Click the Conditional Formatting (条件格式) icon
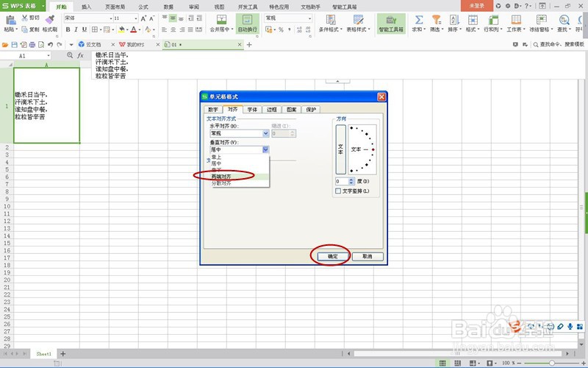The image size is (588, 368). tap(330, 20)
